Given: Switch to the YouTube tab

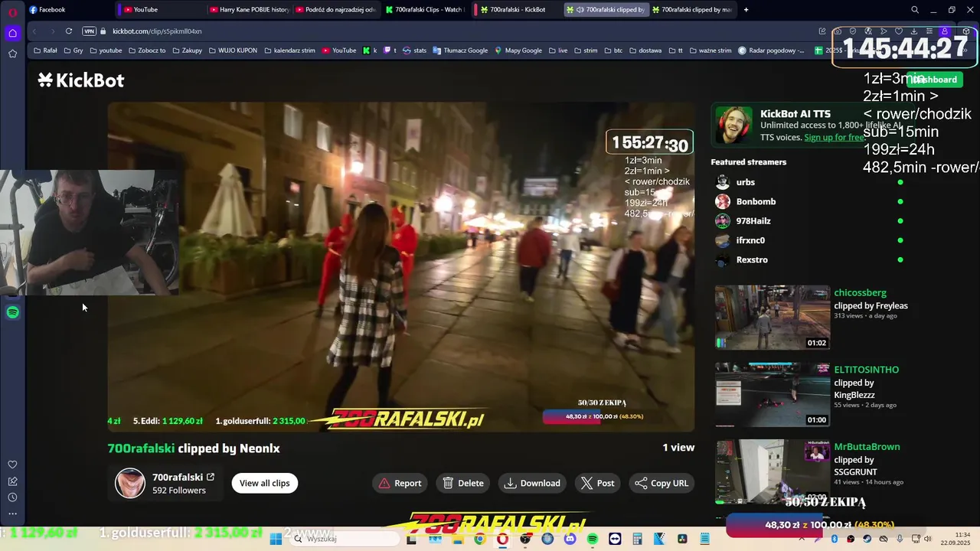Looking at the screenshot, I should coord(161,10).
